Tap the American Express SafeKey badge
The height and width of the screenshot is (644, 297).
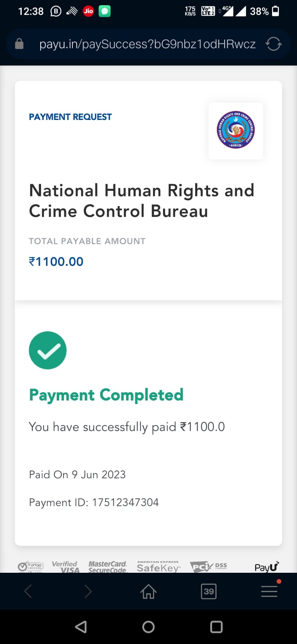(158, 567)
